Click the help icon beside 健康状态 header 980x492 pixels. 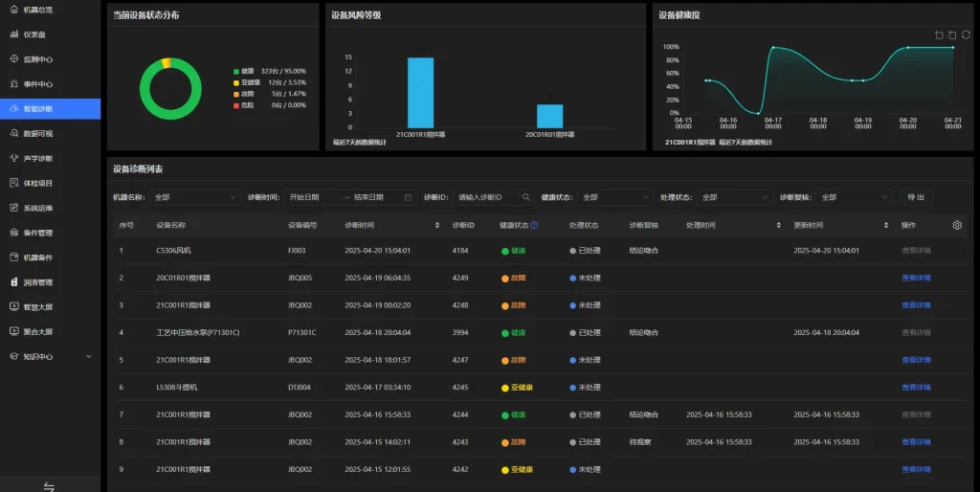tap(534, 226)
